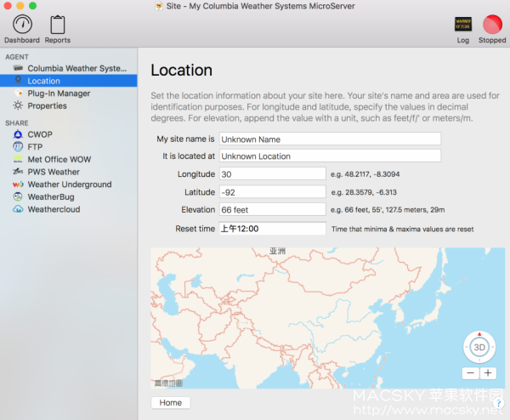Click the Asia map view
The image size is (510, 420).
327,318
